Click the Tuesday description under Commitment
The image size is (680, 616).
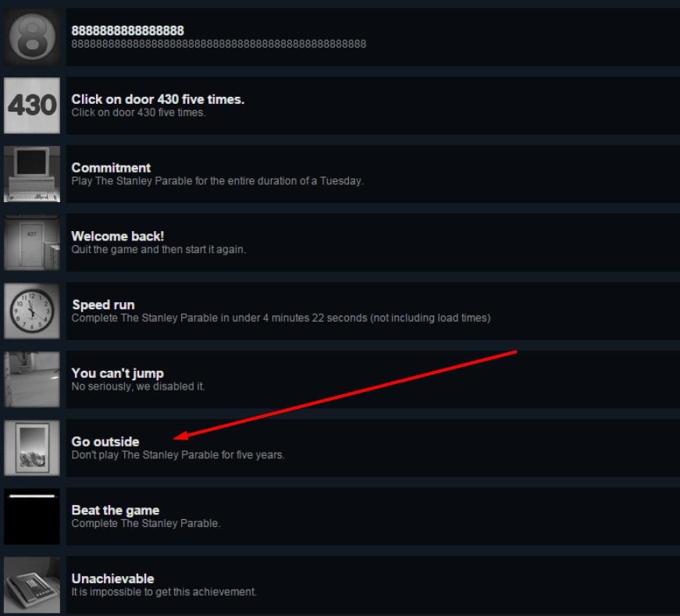coord(217,181)
